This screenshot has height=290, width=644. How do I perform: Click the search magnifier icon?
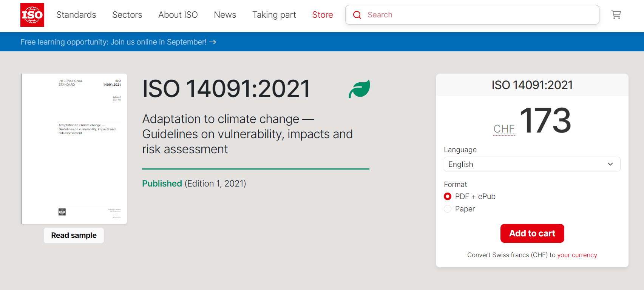point(357,15)
